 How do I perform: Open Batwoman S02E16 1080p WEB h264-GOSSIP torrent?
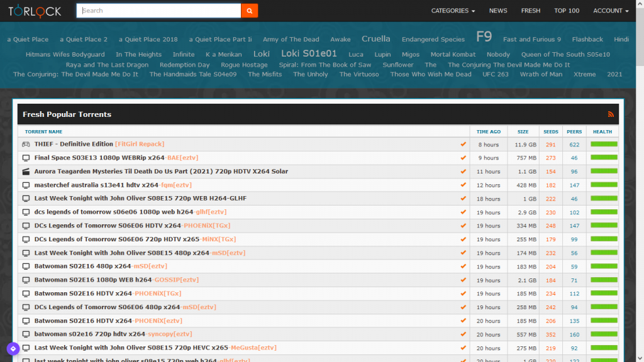(x=116, y=280)
